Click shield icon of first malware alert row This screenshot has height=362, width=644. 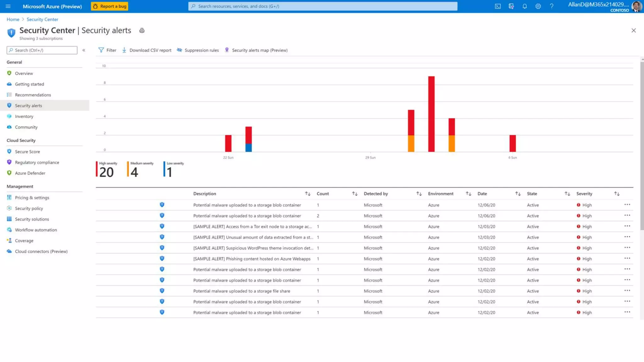162,205
